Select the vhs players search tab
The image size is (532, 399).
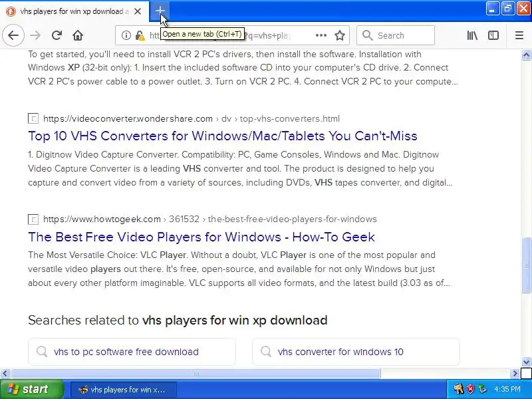[x=74, y=11]
